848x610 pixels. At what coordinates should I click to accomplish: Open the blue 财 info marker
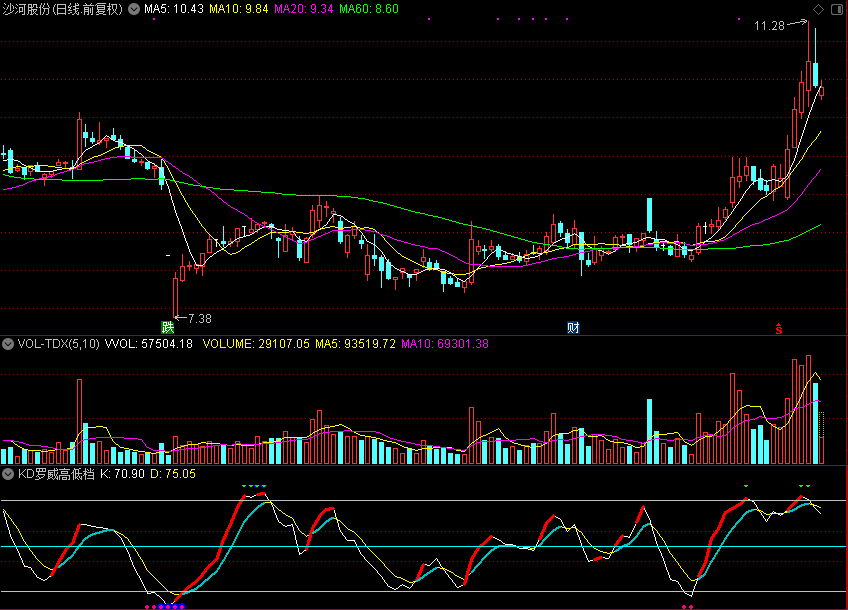click(x=573, y=327)
